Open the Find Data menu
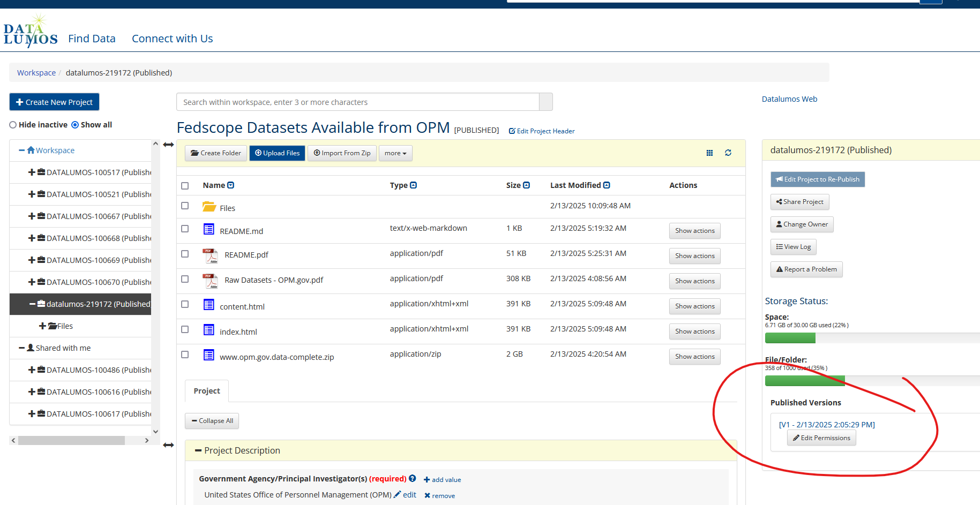980x505 pixels. click(92, 38)
